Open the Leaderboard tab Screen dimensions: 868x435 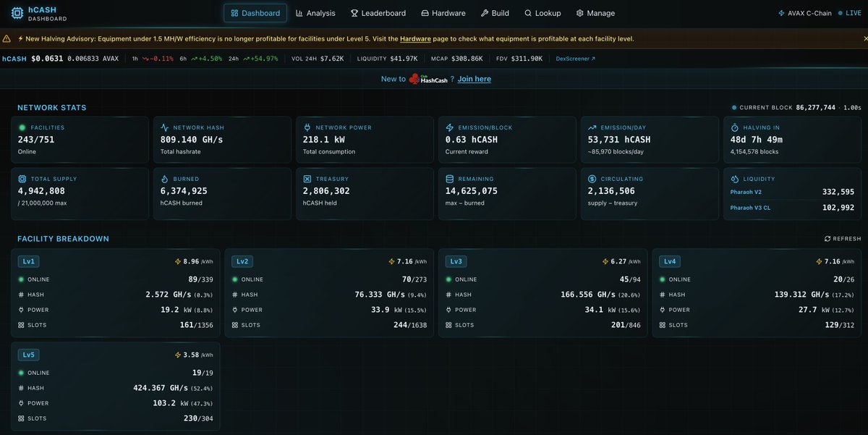378,13
